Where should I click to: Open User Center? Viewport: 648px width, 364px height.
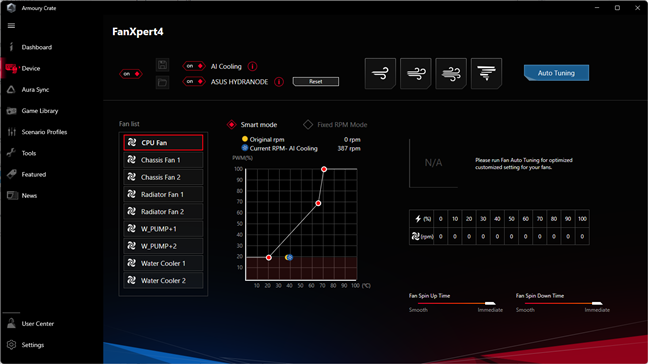pos(38,324)
